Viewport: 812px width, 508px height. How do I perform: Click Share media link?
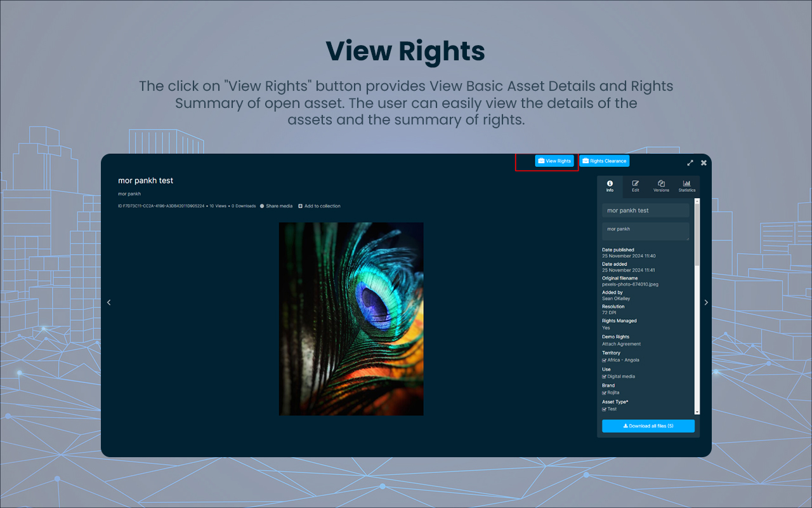tap(276, 206)
